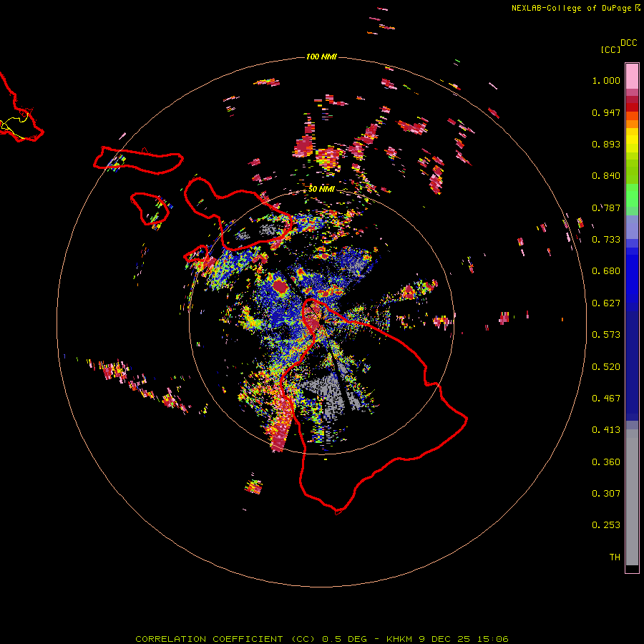This screenshot has width=644, height=644.
Task: Select the 0.307 scale value
Action: click(606, 494)
